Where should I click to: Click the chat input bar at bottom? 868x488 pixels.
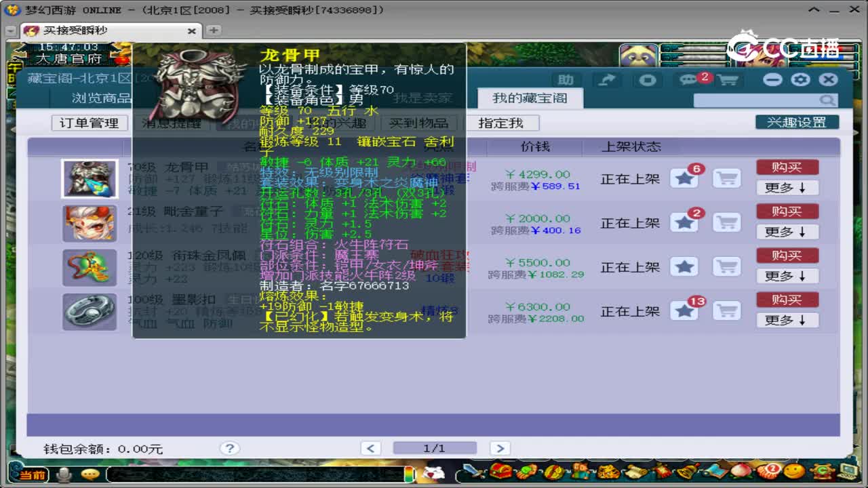[255, 474]
